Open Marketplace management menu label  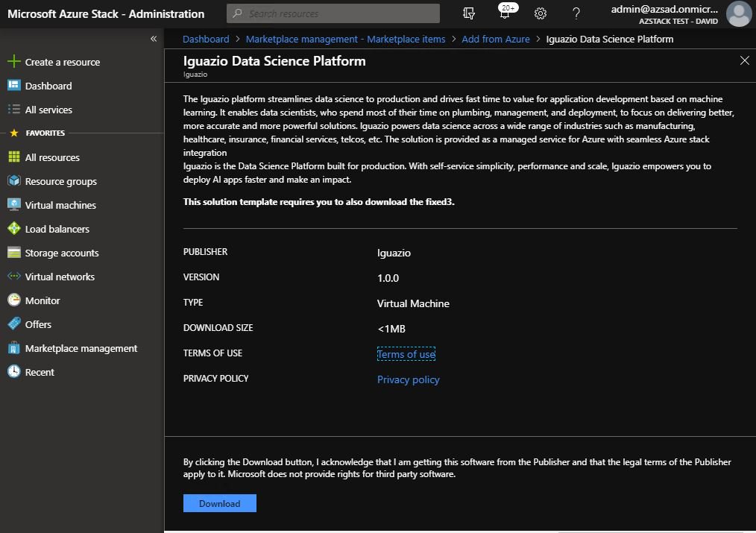[81, 348]
